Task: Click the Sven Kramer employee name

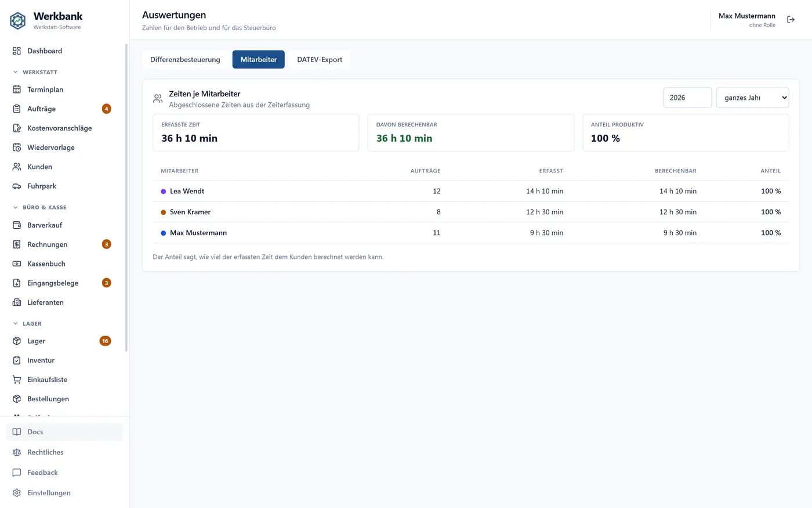Action: [190, 212]
